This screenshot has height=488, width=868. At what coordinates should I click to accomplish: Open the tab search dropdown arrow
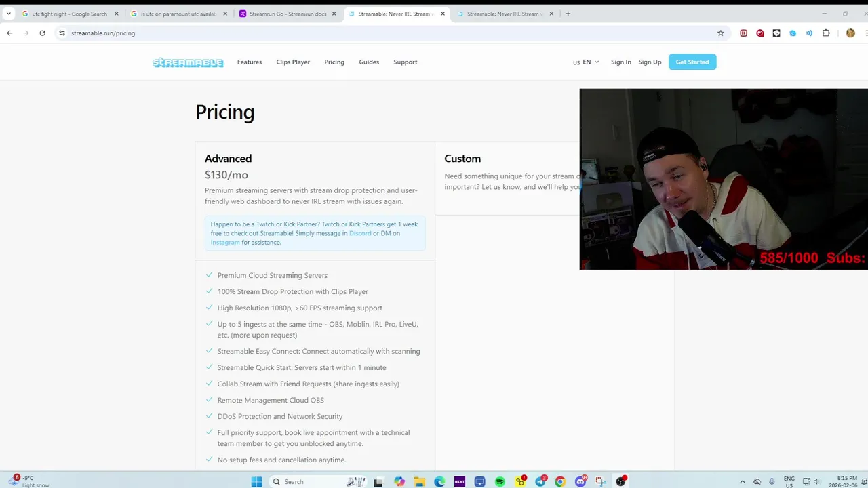coord(8,14)
